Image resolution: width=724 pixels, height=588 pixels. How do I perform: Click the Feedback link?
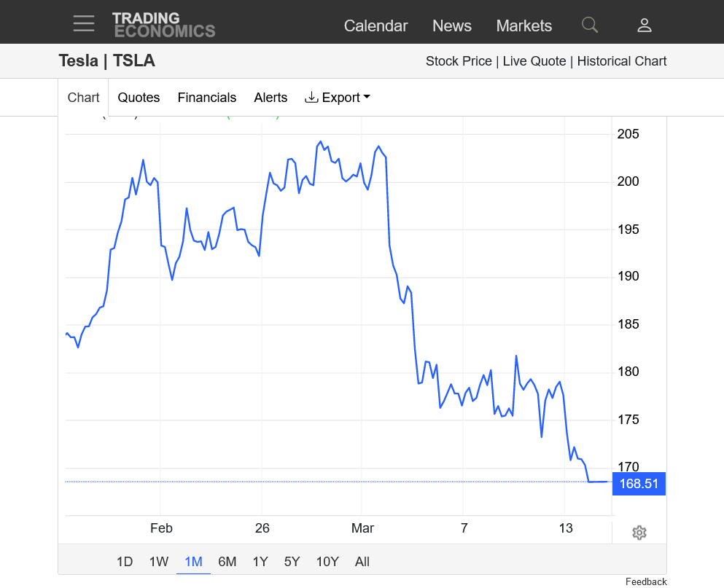[x=646, y=581]
